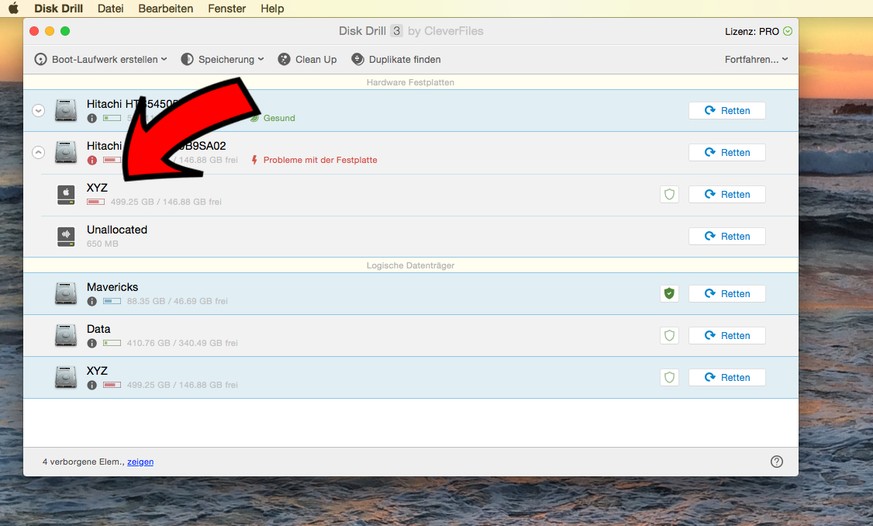This screenshot has height=526, width=873.
Task: Click the Logische Datenträger section header
Action: tap(410, 266)
